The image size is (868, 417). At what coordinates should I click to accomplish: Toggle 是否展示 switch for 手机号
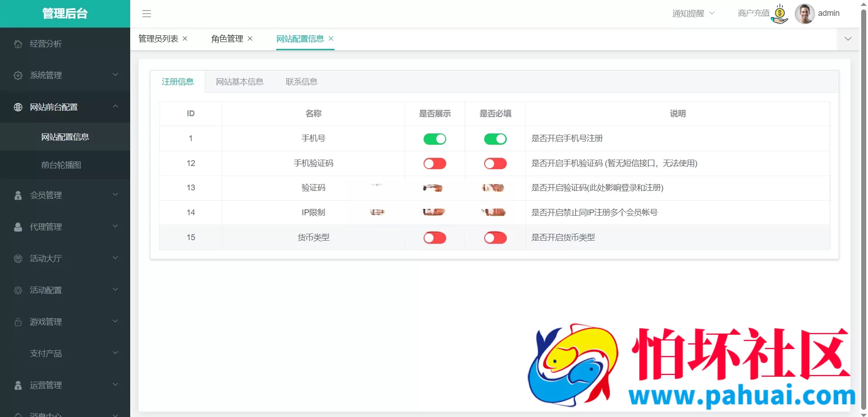point(435,139)
